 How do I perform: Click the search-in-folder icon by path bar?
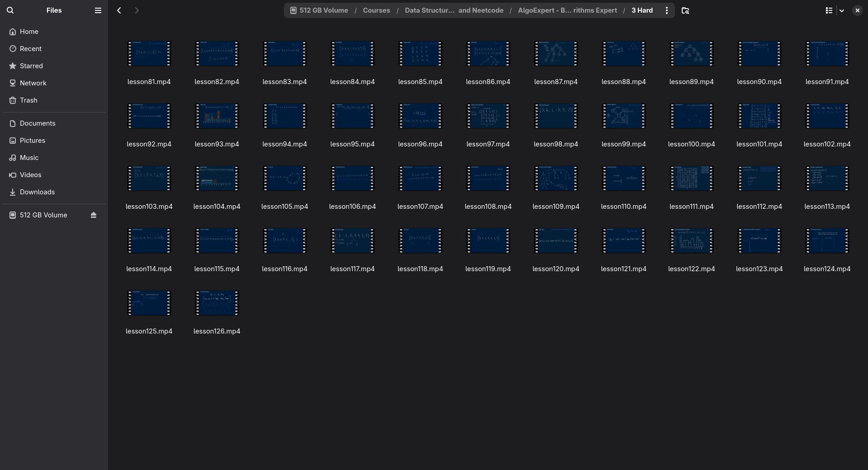pos(685,10)
